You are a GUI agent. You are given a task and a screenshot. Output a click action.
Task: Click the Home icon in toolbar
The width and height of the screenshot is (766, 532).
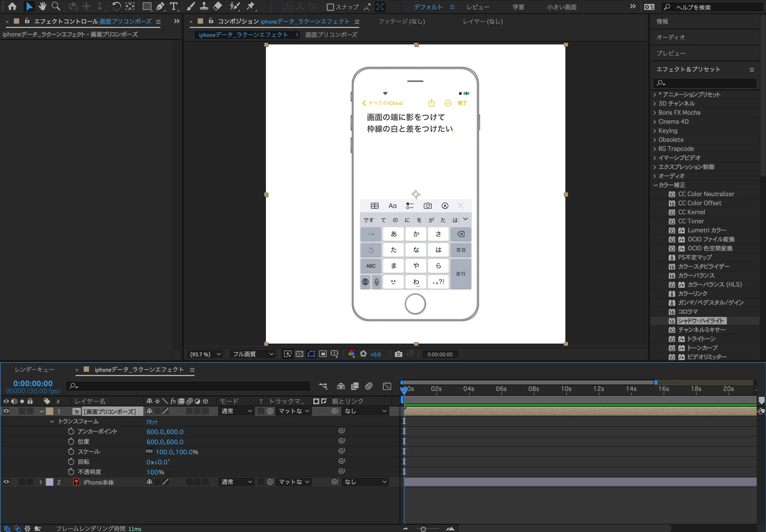[x=12, y=6]
